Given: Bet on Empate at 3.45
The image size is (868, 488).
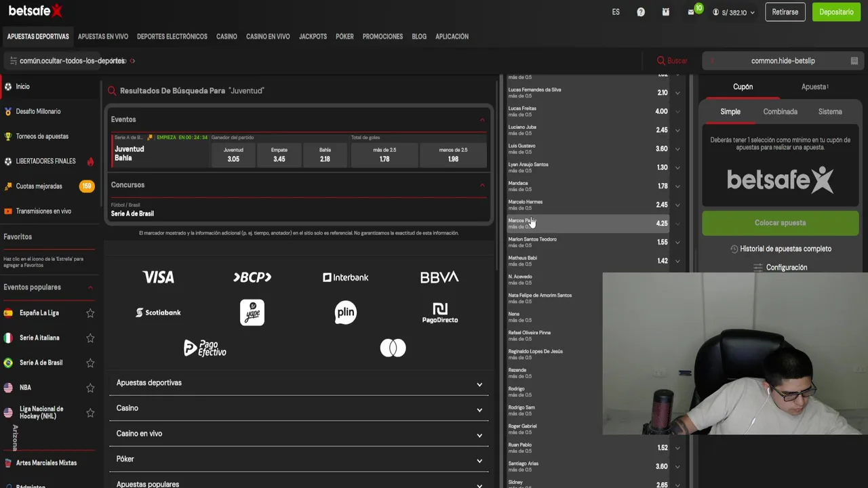Looking at the screenshot, I should pos(279,155).
